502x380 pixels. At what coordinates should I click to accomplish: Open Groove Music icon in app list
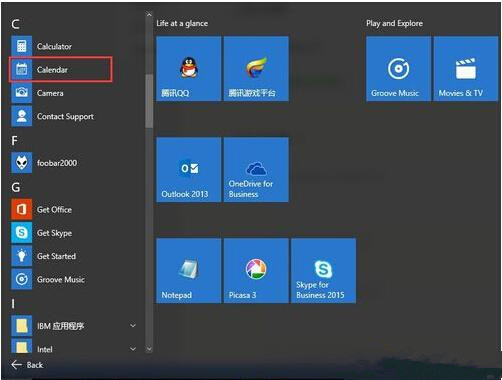coord(22,279)
